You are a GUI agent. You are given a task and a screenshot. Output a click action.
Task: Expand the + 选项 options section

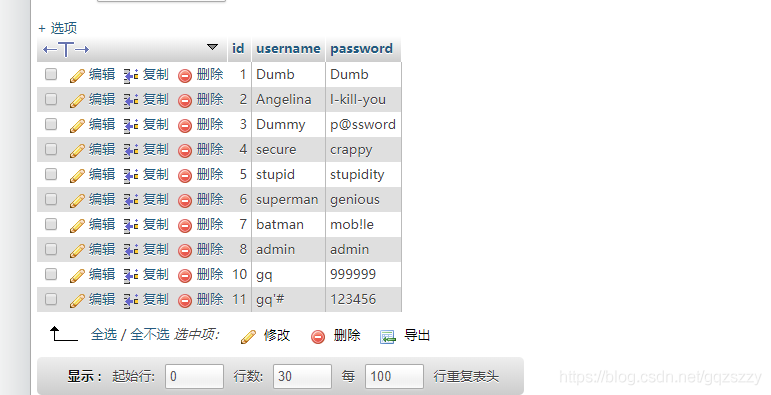tap(58, 28)
